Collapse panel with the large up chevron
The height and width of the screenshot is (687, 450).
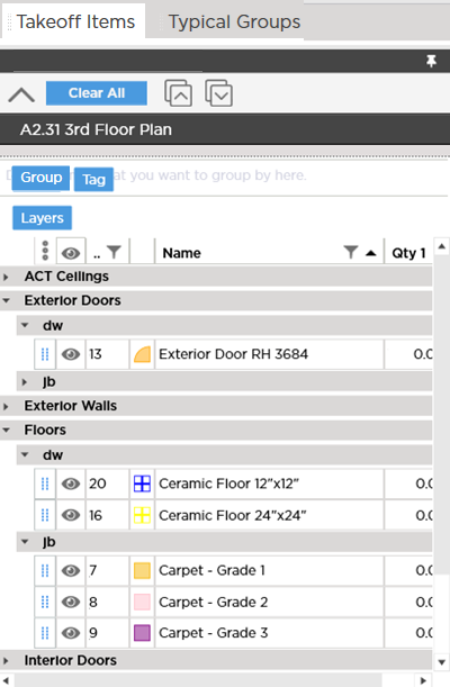pos(21,94)
